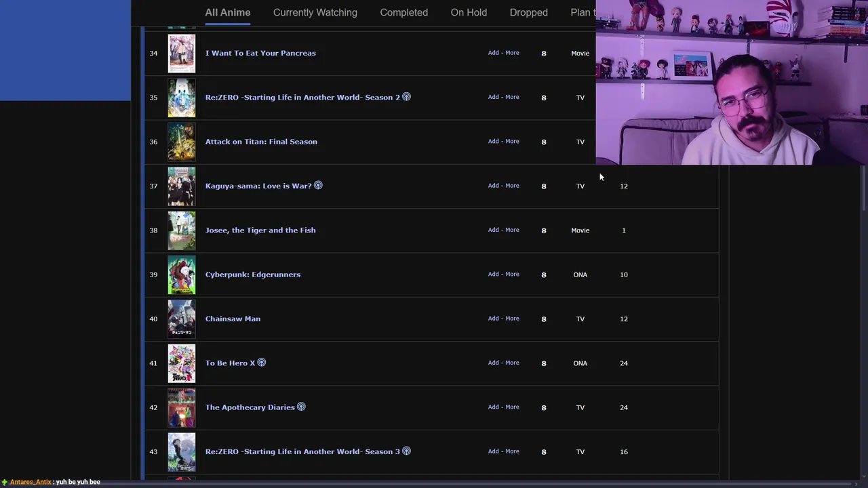Open The Apothecary Diaries title link
Image resolution: width=868 pixels, height=488 pixels.
pos(250,407)
